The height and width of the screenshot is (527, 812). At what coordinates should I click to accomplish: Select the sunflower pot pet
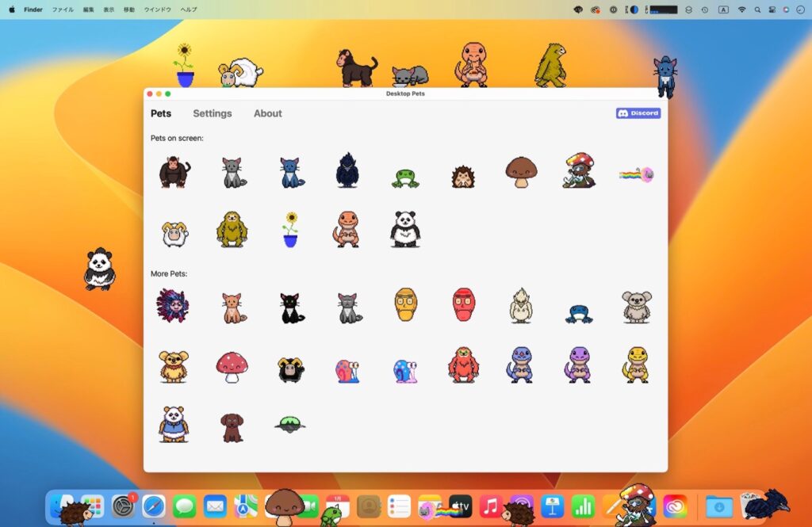pyautogui.click(x=289, y=230)
